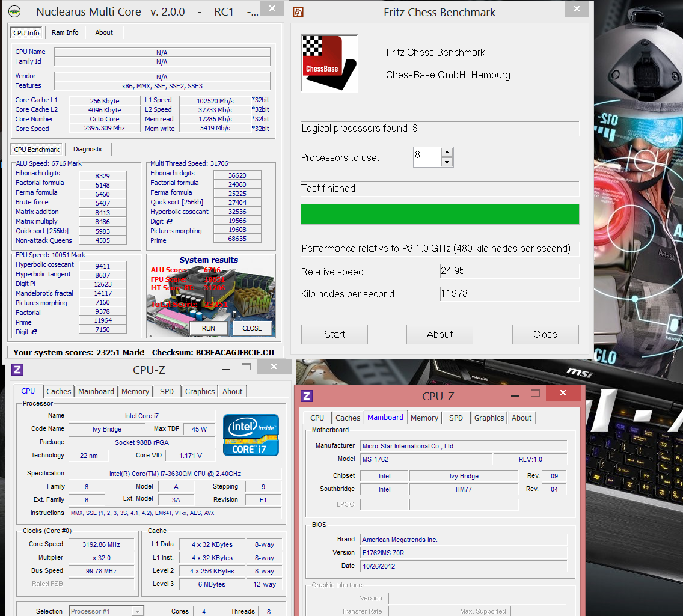Image resolution: width=683 pixels, height=616 pixels.
Task: Click RUN in Nuclearus System results
Action: (209, 328)
